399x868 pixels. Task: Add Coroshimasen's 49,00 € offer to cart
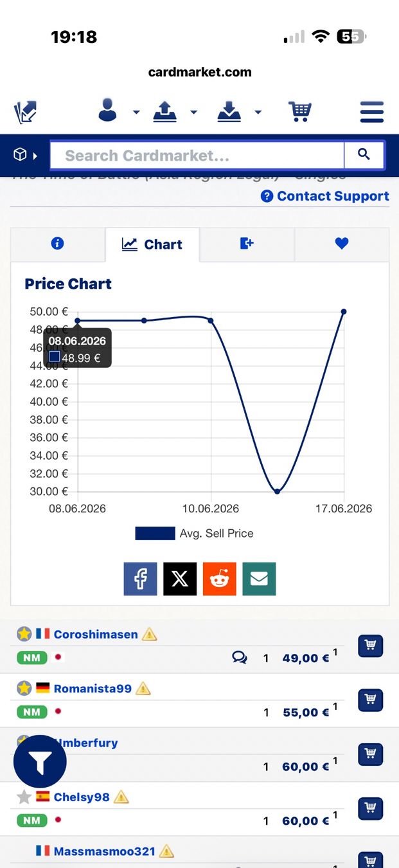point(370,646)
